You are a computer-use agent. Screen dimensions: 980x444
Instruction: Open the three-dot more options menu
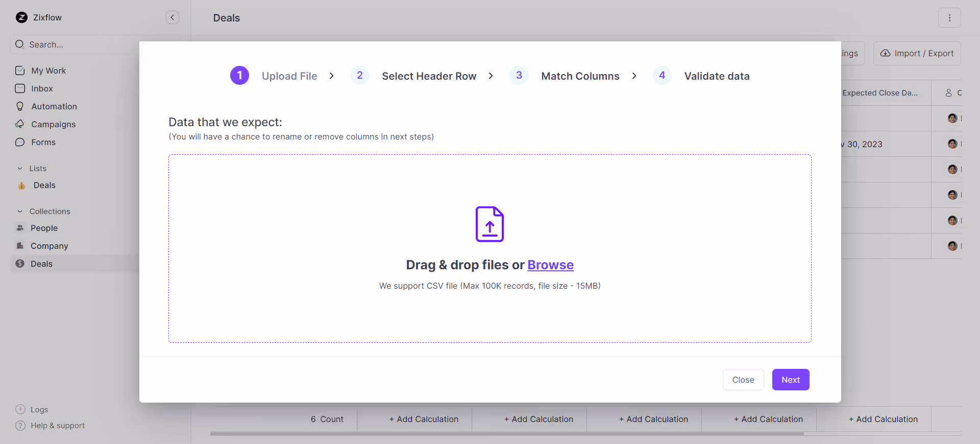(x=949, y=18)
